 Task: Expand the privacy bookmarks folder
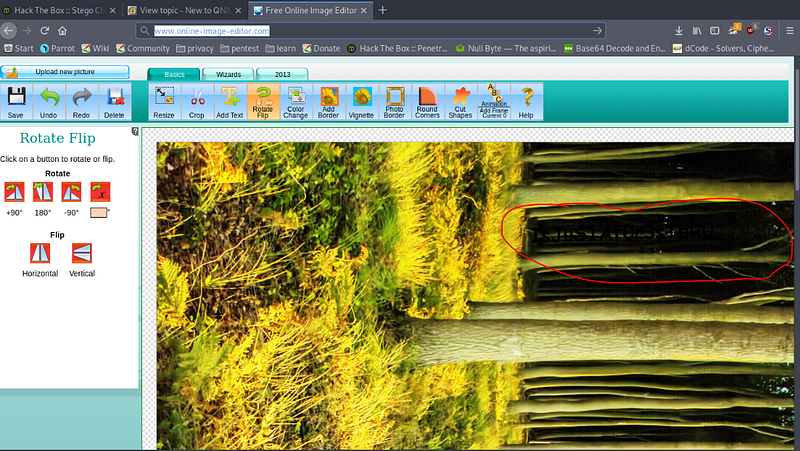pos(195,48)
